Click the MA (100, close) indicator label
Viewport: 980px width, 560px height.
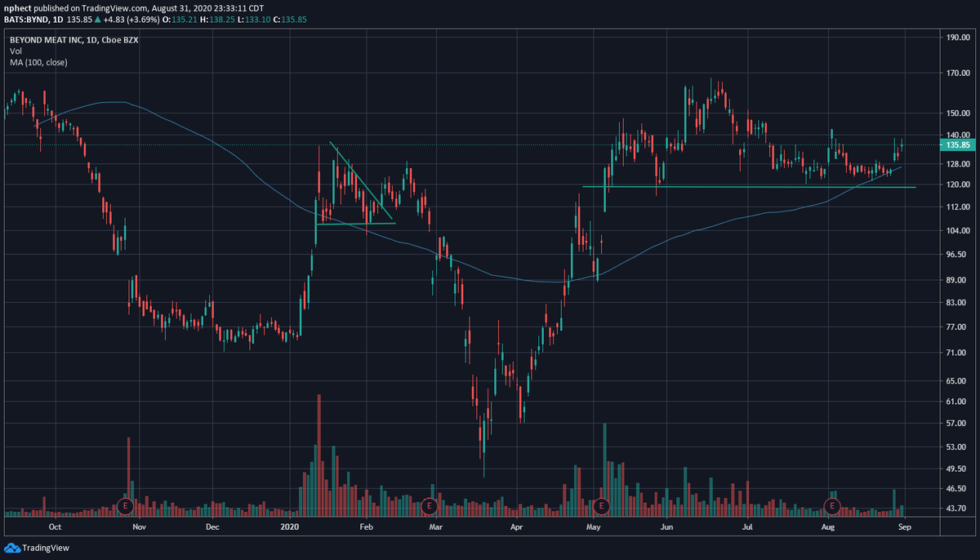pyautogui.click(x=38, y=62)
